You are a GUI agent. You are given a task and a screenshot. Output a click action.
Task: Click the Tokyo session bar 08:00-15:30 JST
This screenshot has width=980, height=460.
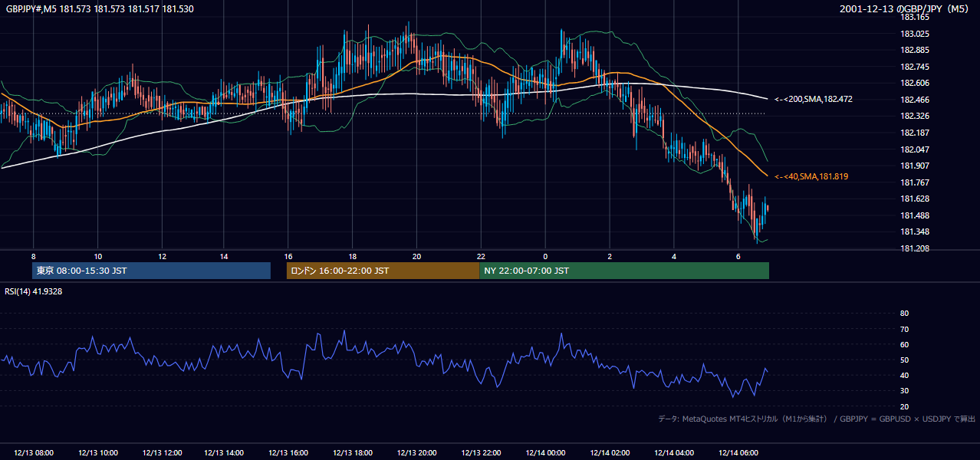tap(152, 271)
